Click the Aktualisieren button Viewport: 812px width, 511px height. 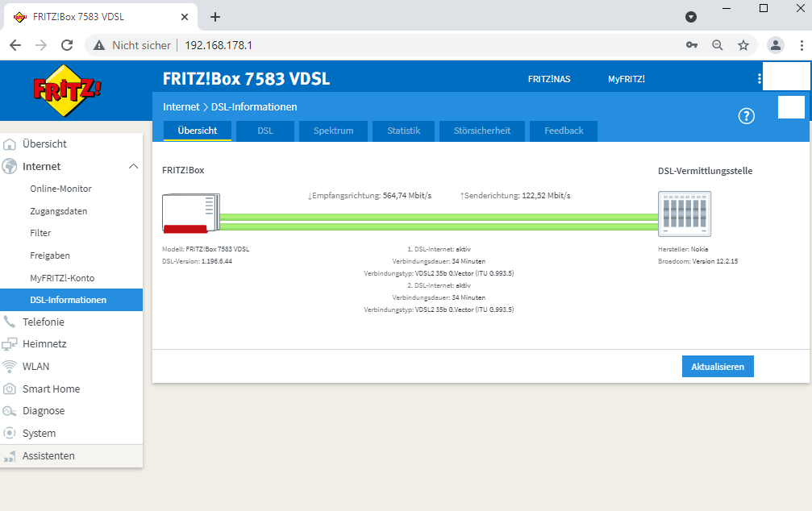coord(718,367)
